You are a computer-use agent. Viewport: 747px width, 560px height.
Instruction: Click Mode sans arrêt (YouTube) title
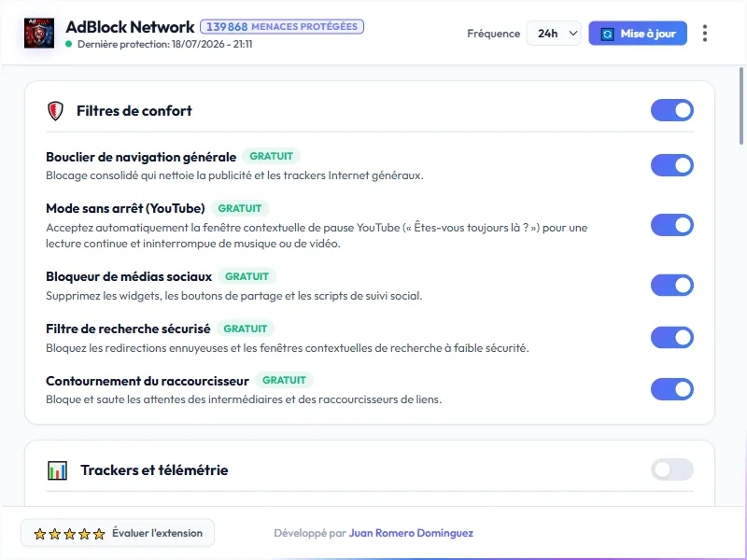point(125,208)
